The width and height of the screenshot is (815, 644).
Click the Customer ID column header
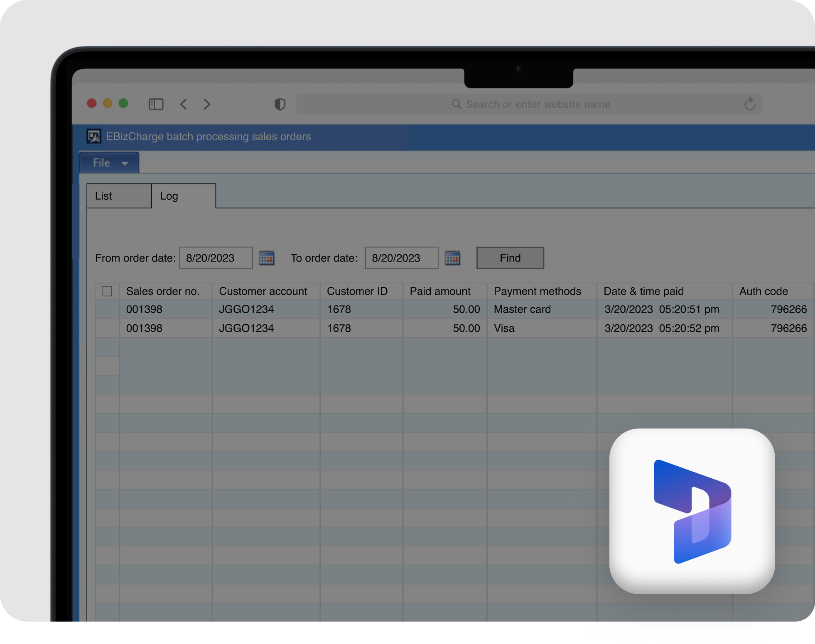tap(361, 291)
